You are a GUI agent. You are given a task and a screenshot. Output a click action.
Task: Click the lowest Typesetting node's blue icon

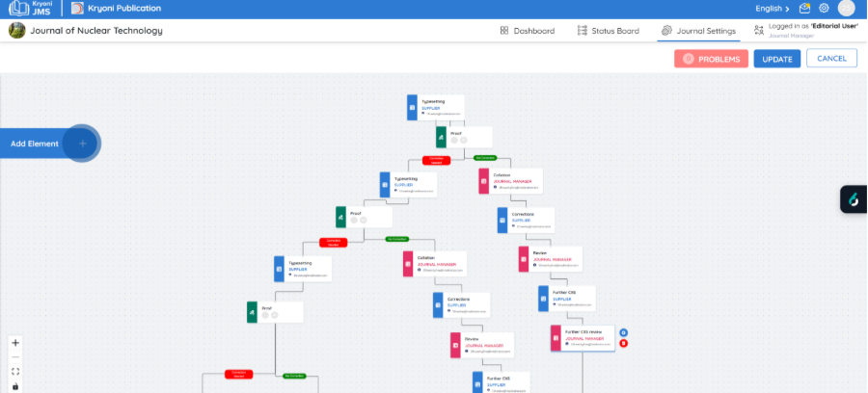pyautogui.click(x=279, y=269)
